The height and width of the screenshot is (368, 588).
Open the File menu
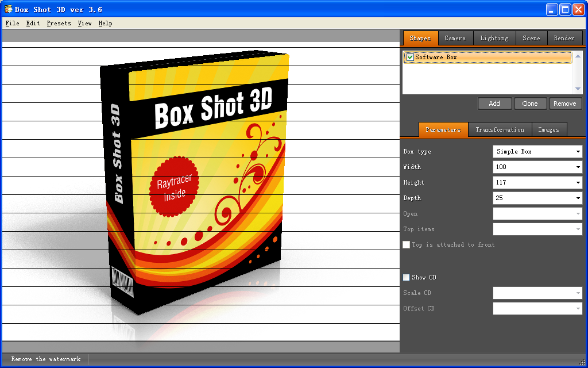13,23
